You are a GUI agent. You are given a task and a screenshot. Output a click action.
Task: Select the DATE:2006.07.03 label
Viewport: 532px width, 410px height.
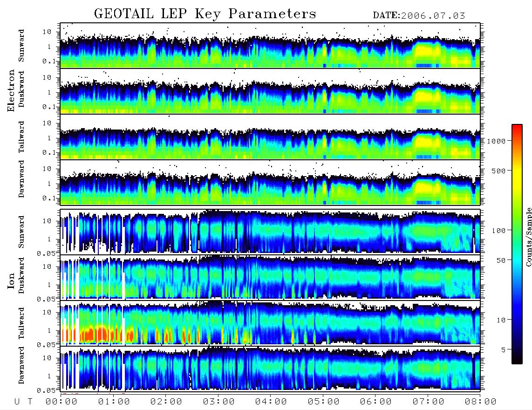419,15
